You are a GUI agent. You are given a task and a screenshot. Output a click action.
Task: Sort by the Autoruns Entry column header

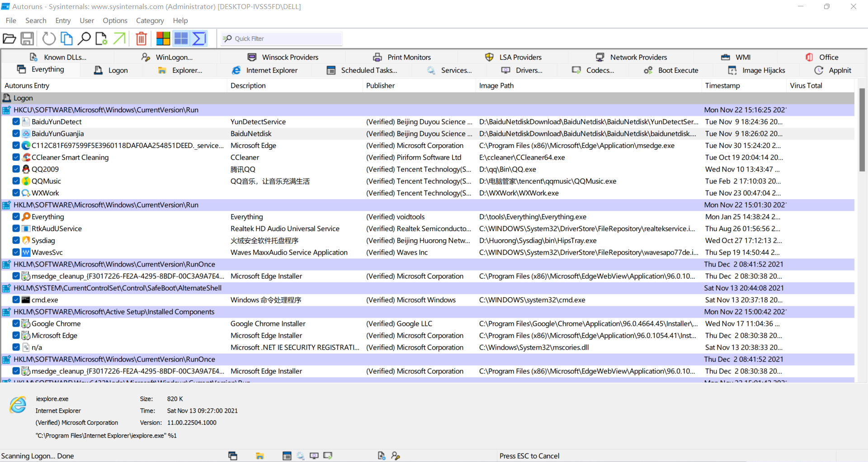(114, 86)
